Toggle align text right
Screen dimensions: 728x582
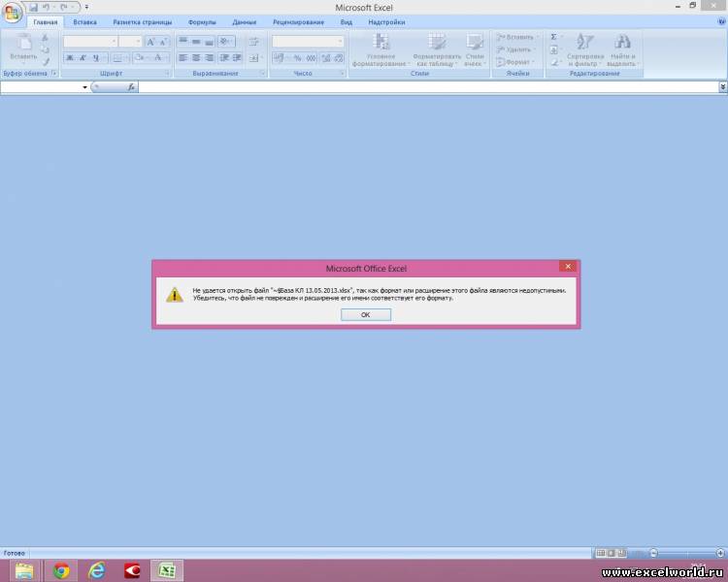pos(209,57)
